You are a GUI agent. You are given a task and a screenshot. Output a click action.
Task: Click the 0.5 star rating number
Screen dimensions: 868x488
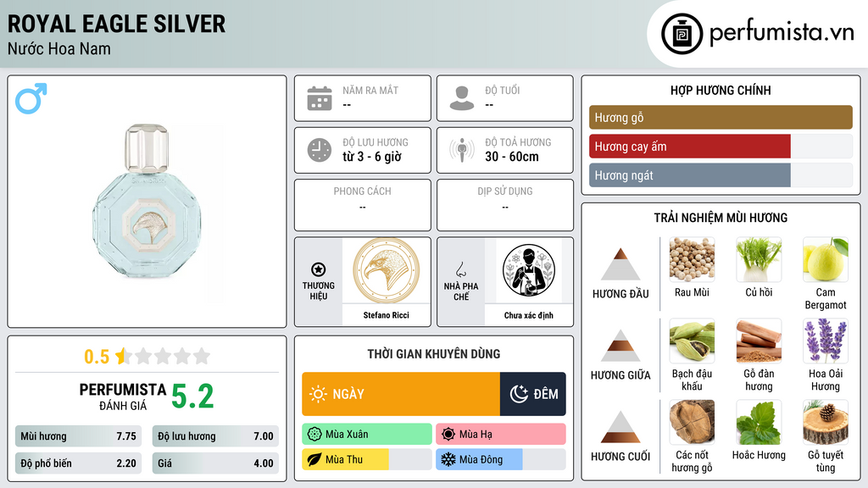97,357
